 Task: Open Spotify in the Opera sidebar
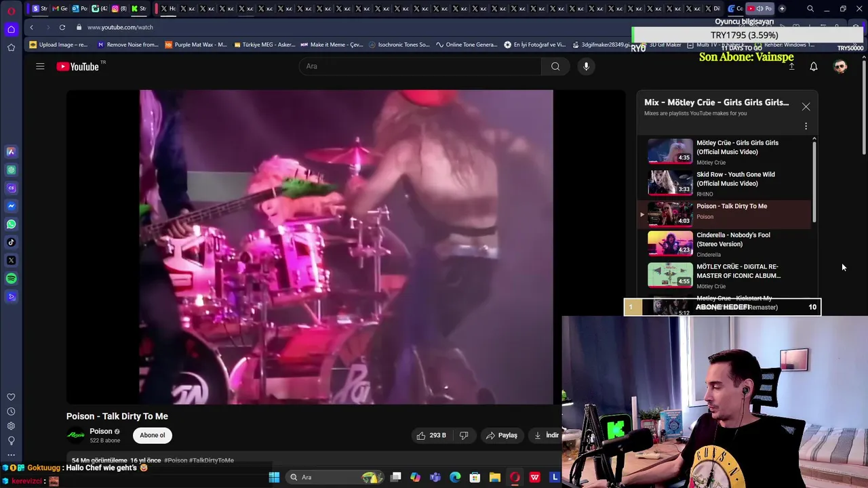click(11, 279)
